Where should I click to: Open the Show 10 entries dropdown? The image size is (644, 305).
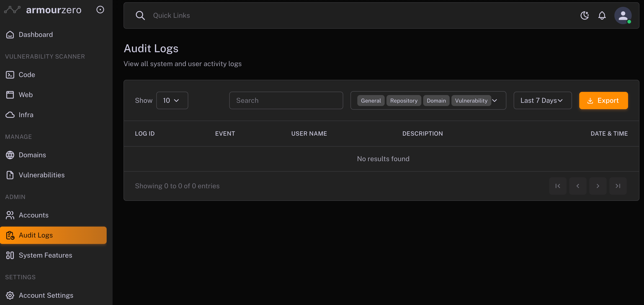(172, 100)
